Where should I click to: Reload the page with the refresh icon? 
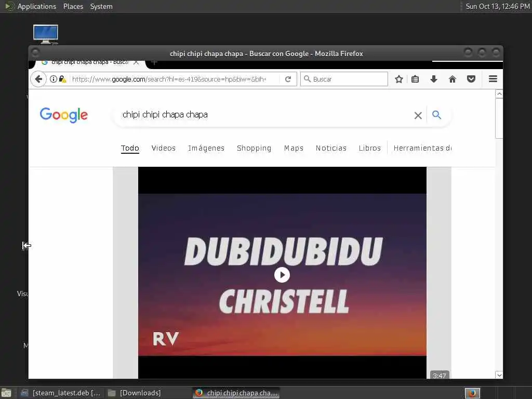(288, 79)
